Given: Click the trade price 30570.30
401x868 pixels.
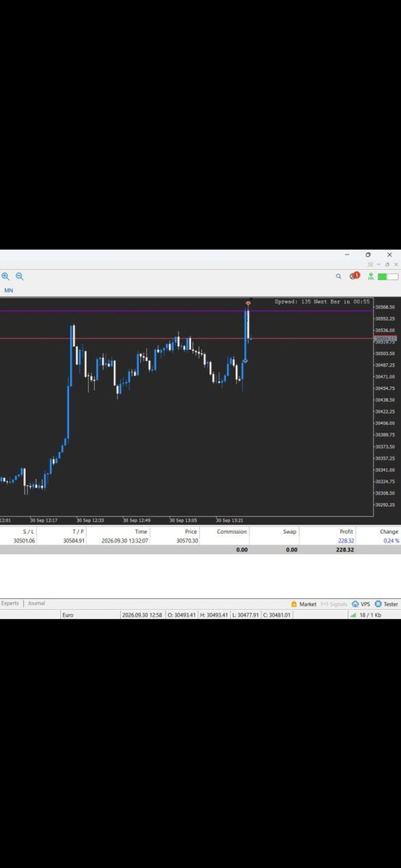Looking at the screenshot, I should click(187, 540).
